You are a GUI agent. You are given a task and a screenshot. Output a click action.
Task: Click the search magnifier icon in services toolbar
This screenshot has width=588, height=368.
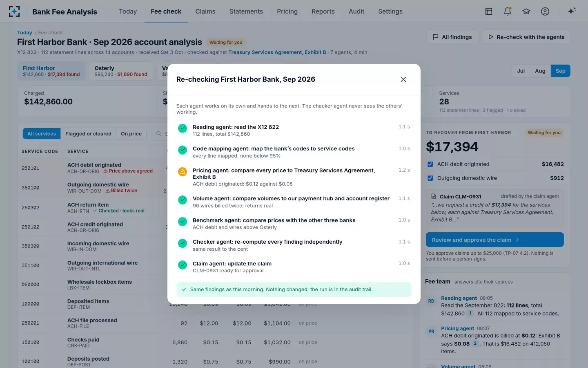tap(158, 134)
